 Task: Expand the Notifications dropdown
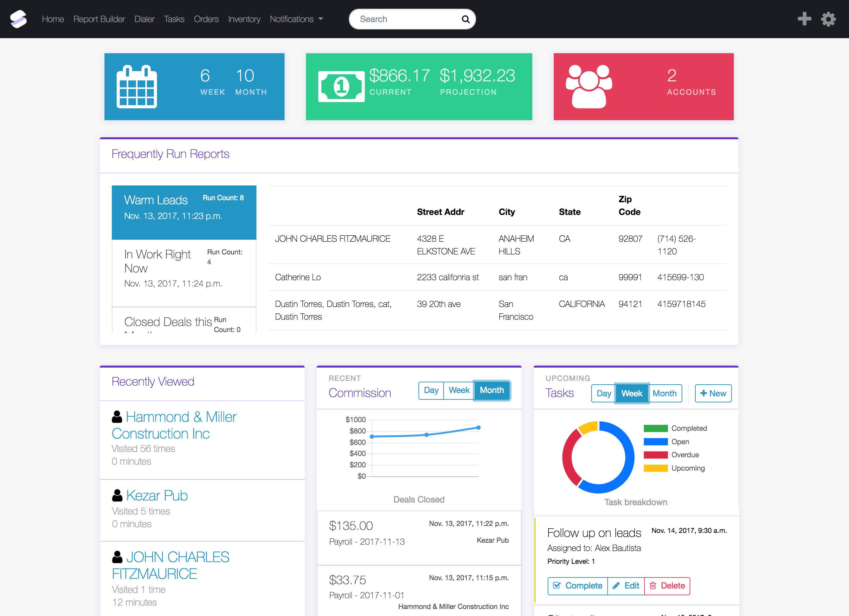[296, 19]
